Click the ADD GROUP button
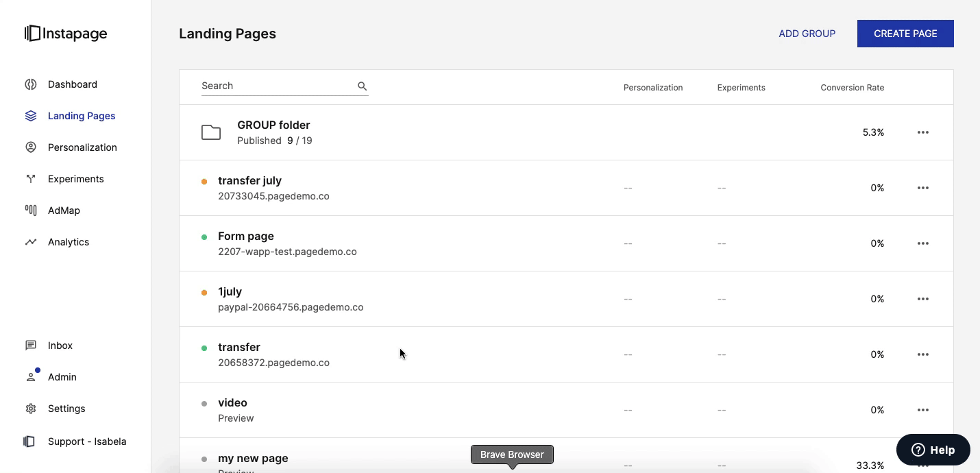This screenshot has width=980, height=473. [x=807, y=34]
